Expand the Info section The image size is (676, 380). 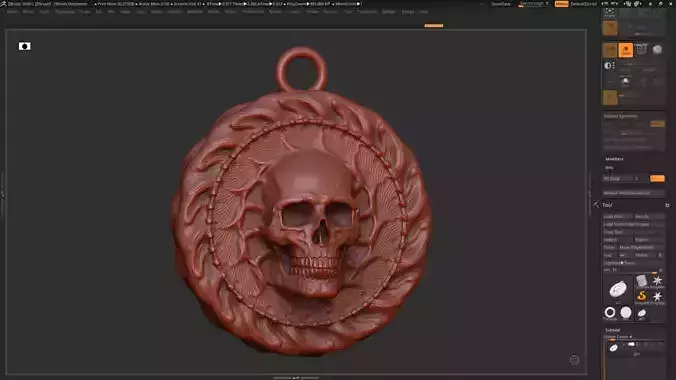coord(609,168)
